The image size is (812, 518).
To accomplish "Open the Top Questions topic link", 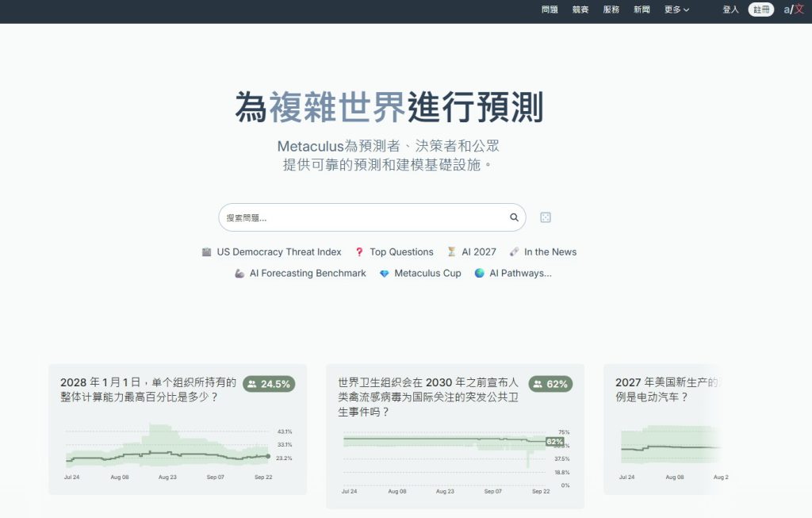I will point(401,251).
